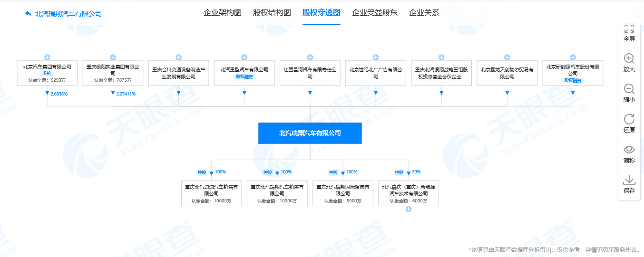The height and width of the screenshot is (257, 644).
Task: Reset the chart with the 还原 icon
Action: [x=629, y=120]
